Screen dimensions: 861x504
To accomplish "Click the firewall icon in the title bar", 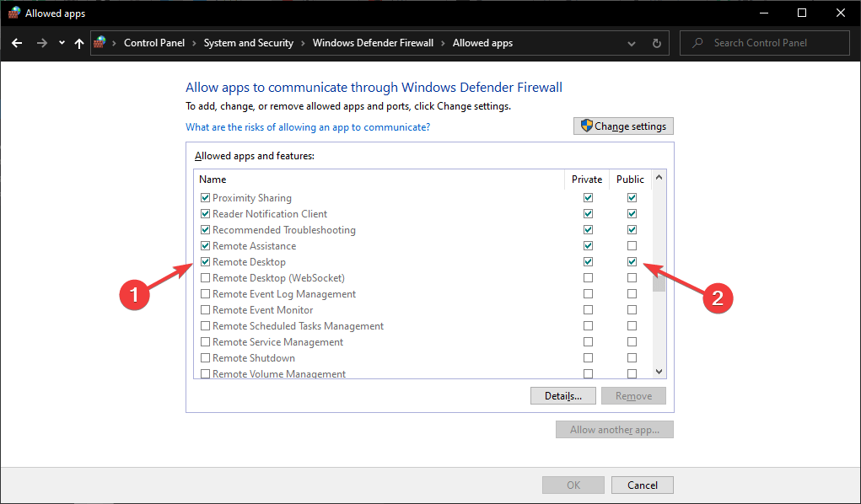I will point(13,13).
